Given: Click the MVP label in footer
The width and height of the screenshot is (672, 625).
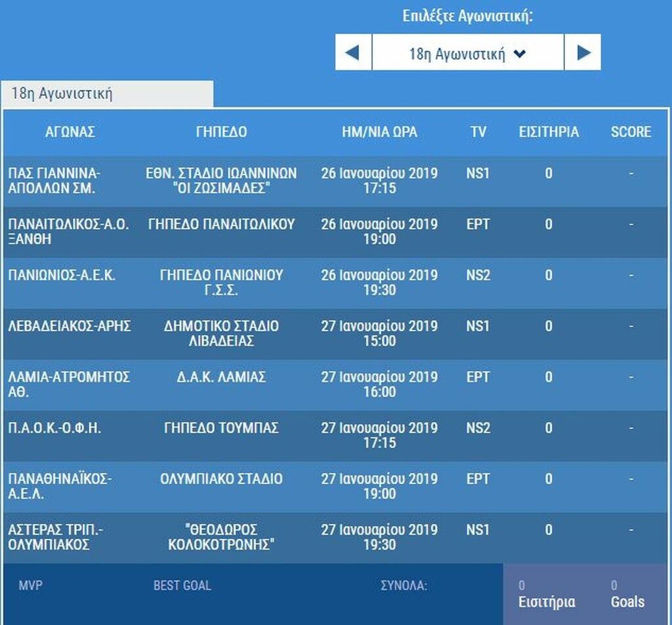Looking at the screenshot, I should pyautogui.click(x=30, y=585).
